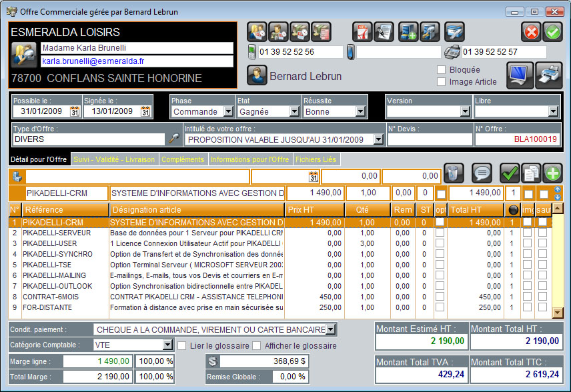Tick the Image Article checkbox
Image resolution: width=571 pixels, height=392 pixels.
[x=441, y=82]
